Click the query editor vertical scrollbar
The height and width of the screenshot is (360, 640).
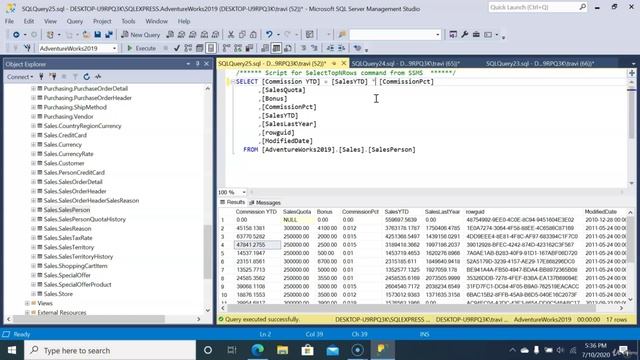(x=631, y=132)
